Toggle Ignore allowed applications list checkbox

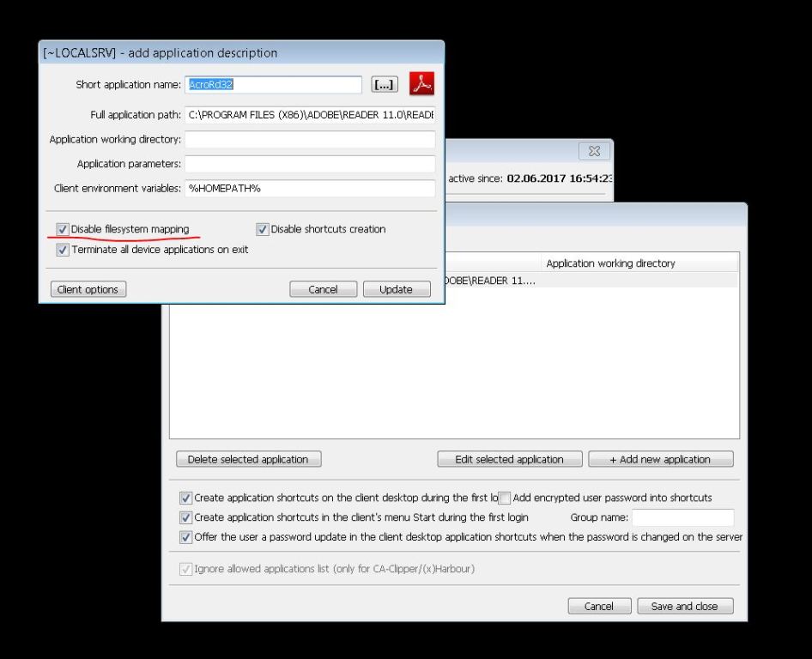185,569
